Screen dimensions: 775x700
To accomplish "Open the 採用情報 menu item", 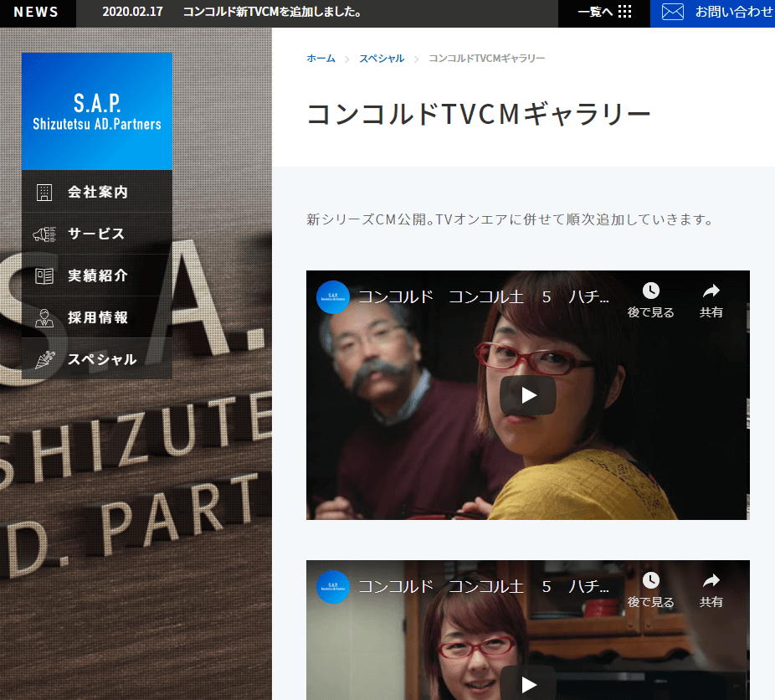I will coord(97,317).
